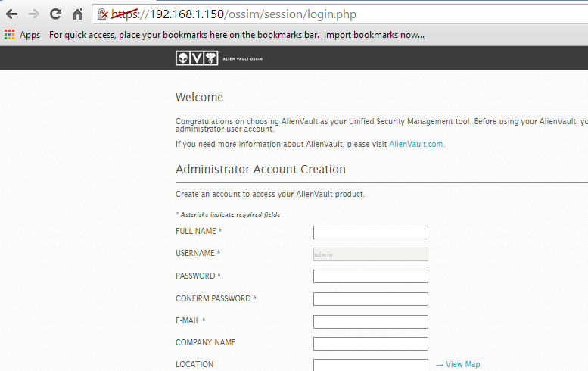
Task: Click Import bookmarks now link
Action: tap(374, 35)
